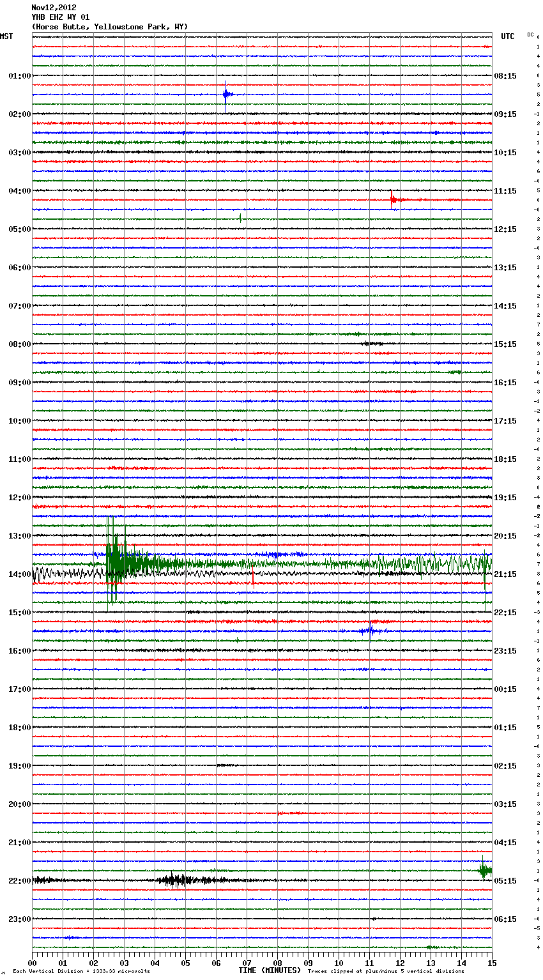Select the DC column header
The width and height of the screenshot is (543, 980).
[x=530, y=34]
